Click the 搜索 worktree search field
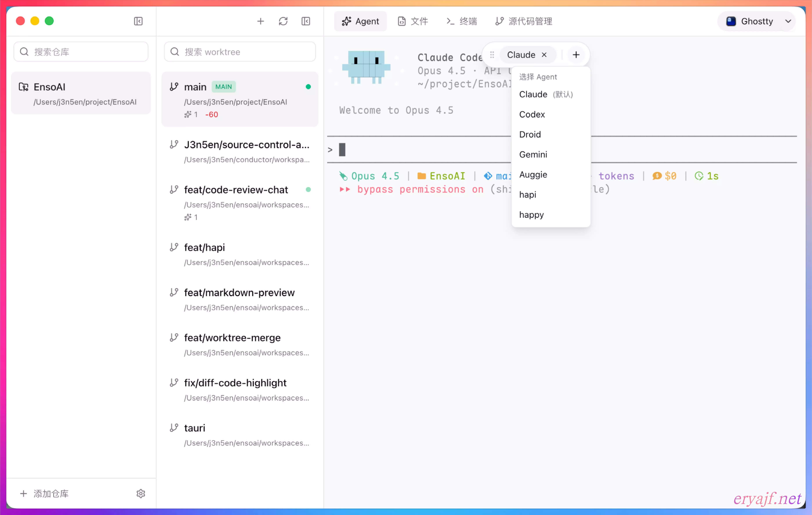This screenshot has height=515, width=812. click(240, 52)
